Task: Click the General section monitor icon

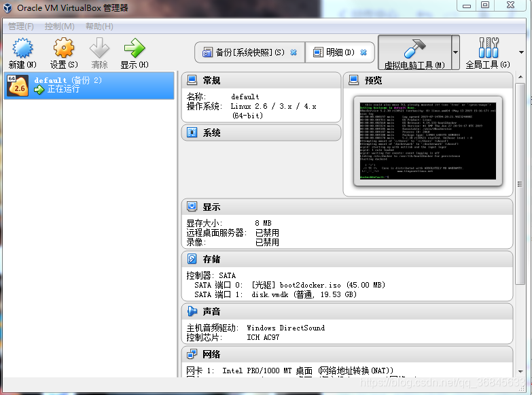Action: pos(192,80)
